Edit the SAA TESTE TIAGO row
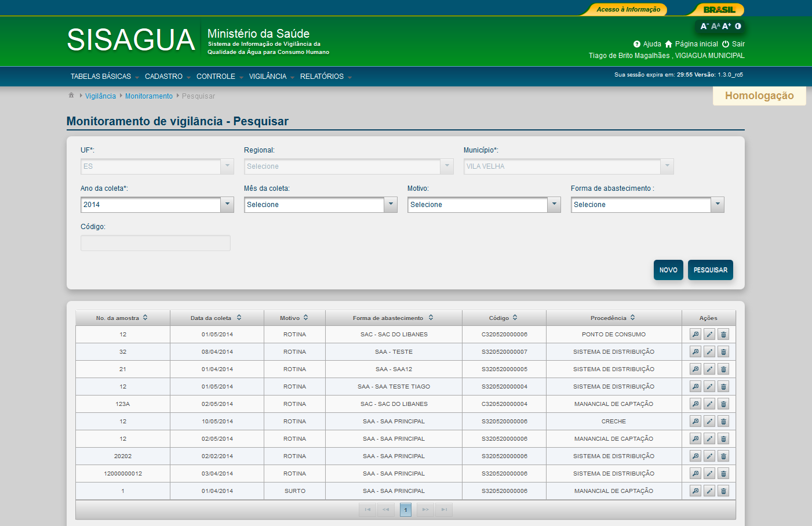812x526 pixels. coord(709,387)
